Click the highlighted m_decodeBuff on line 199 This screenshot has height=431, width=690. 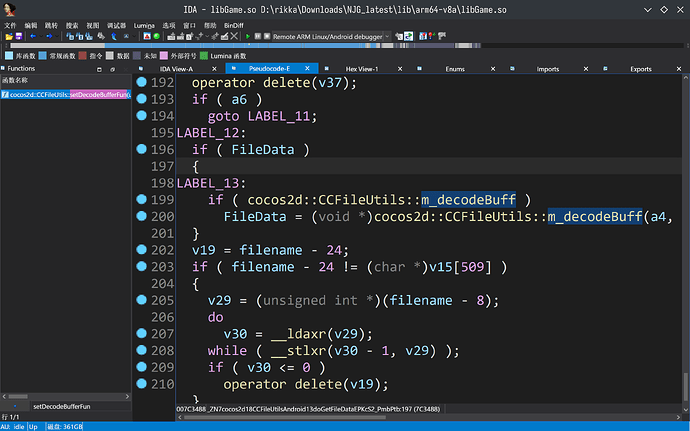point(468,199)
